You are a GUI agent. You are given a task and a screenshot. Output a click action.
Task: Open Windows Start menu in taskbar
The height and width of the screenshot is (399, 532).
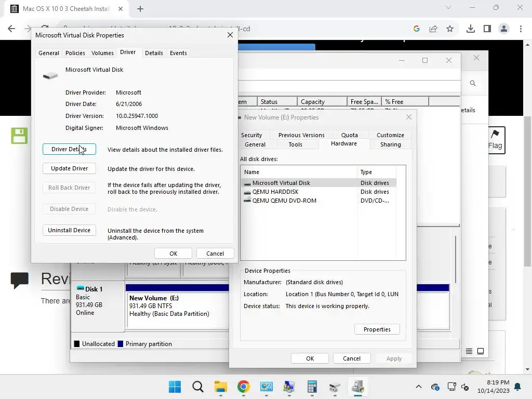coord(175,387)
